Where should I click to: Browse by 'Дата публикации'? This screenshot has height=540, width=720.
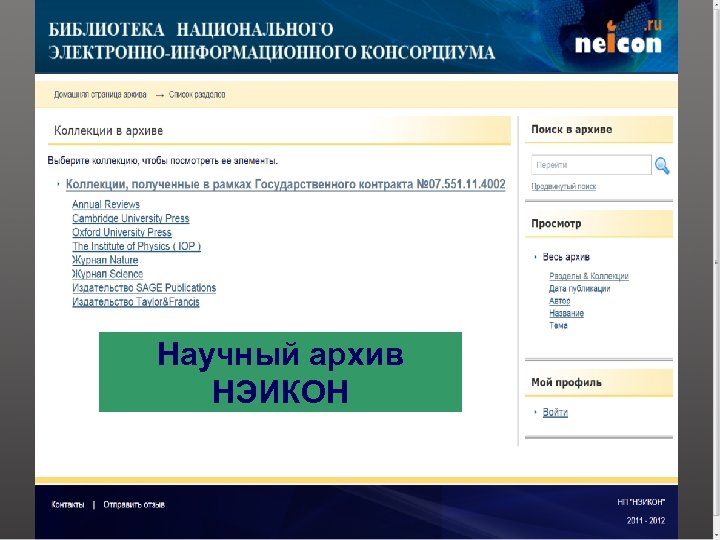[x=579, y=288]
